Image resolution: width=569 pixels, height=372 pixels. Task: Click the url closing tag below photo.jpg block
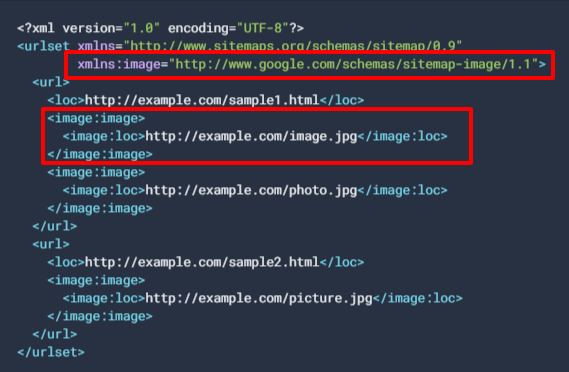coord(54,226)
